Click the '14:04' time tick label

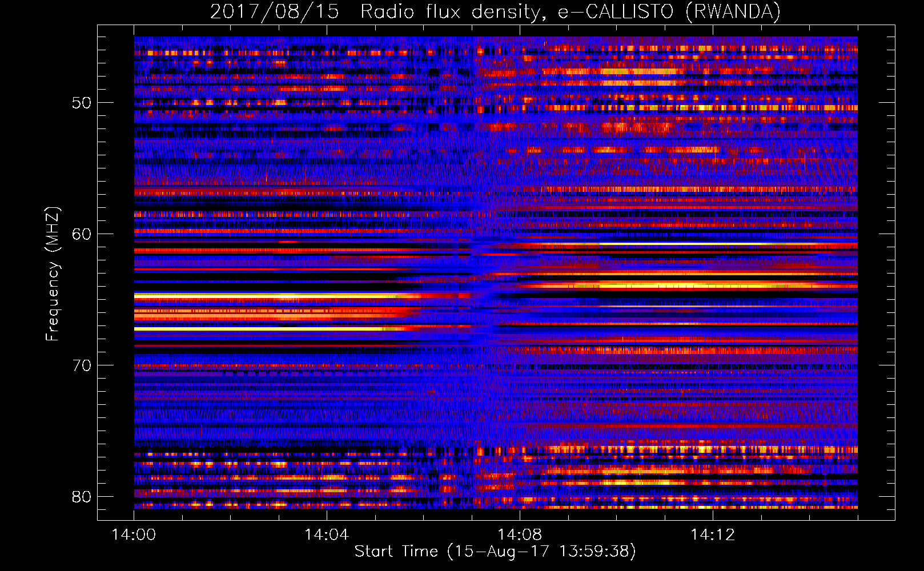coord(327,534)
